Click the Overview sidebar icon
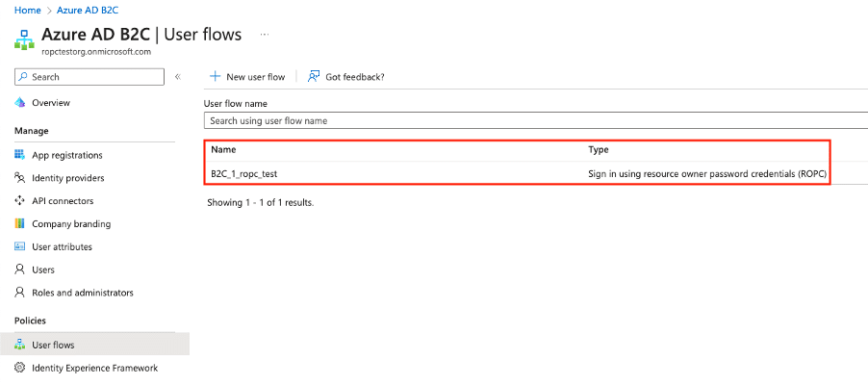868x385 pixels. [20, 102]
